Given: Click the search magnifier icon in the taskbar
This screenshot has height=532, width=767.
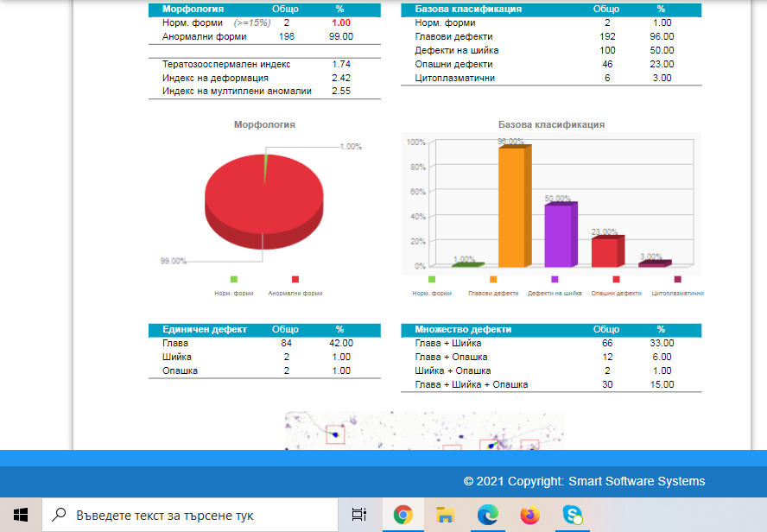Looking at the screenshot, I should pos(60,515).
